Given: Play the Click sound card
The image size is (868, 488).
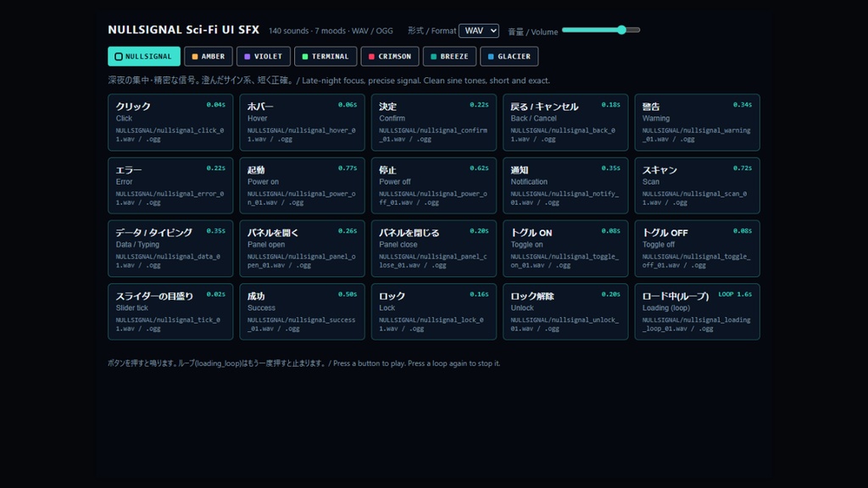Looking at the screenshot, I should point(170,122).
